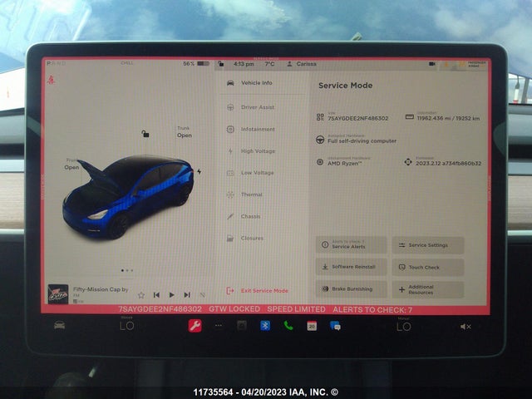Tap the car controls icon in dock

pyautogui.click(x=60, y=326)
